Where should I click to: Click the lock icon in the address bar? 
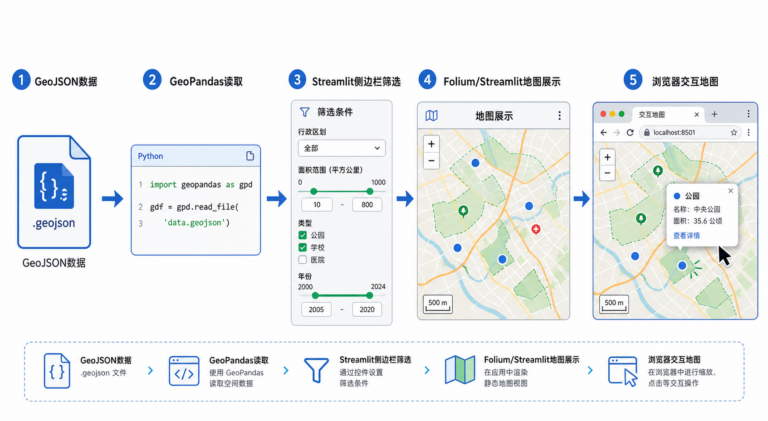tap(647, 133)
